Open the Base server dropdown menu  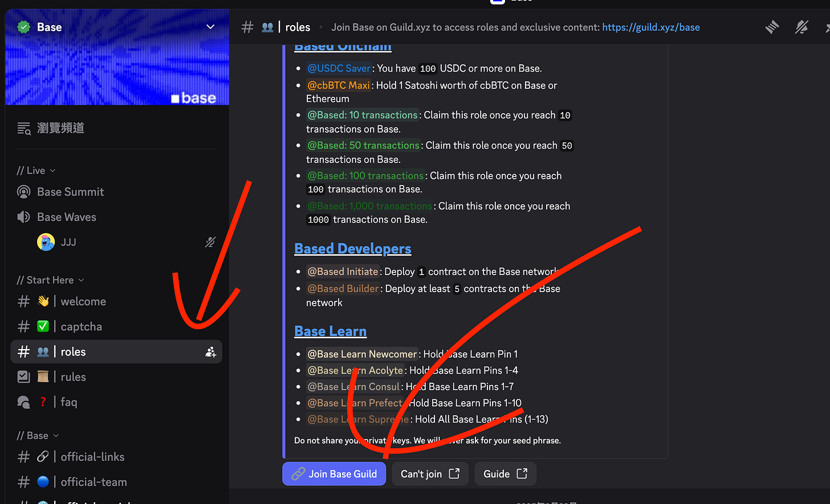click(210, 27)
